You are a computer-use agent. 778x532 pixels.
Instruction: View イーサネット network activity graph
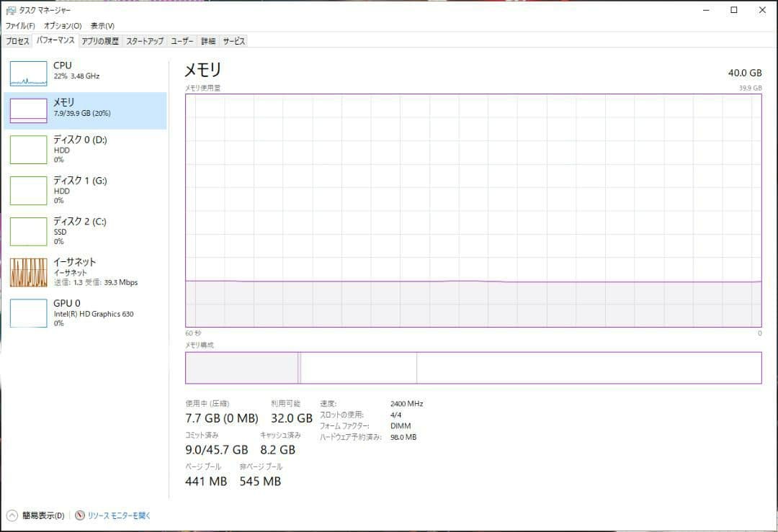click(86, 271)
